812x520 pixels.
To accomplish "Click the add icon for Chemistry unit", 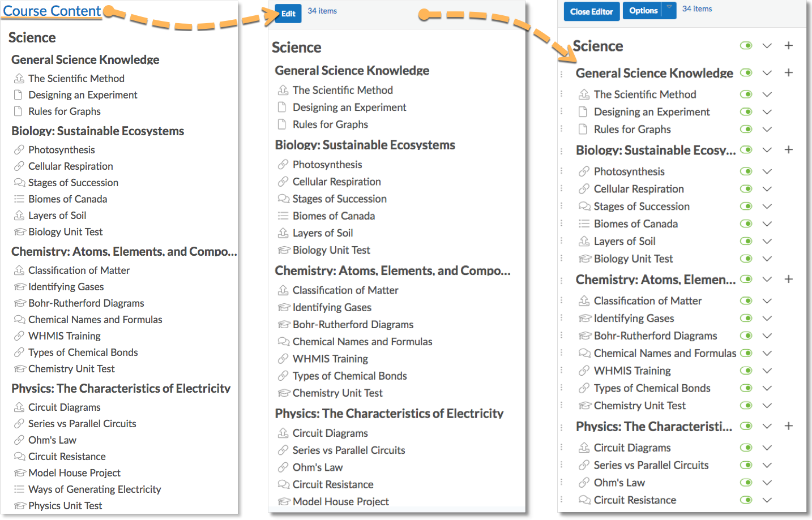I will click(788, 280).
